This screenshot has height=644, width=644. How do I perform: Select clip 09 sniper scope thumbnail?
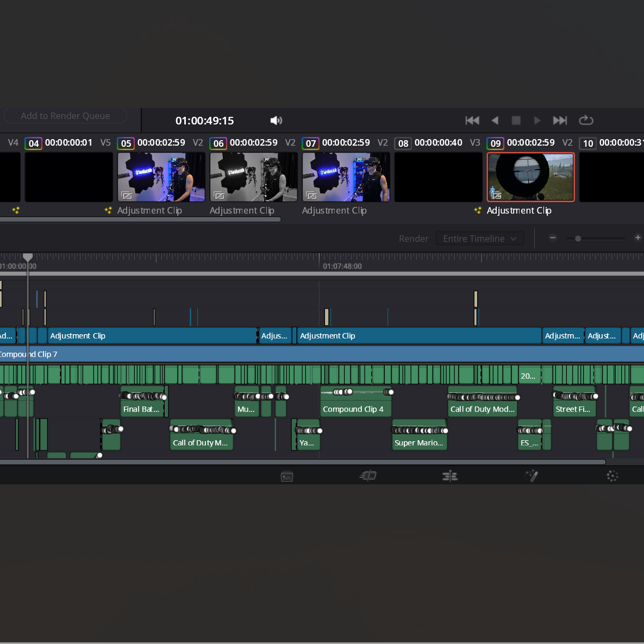tap(530, 177)
